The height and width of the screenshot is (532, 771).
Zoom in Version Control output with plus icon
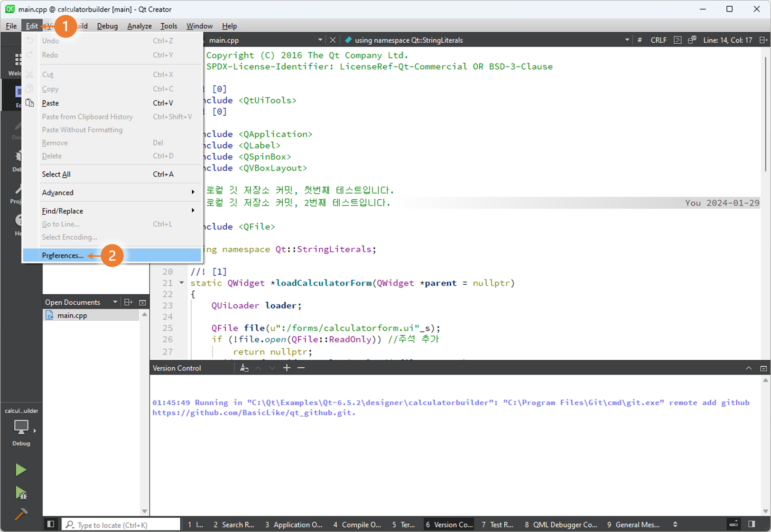(x=287, y=368)
